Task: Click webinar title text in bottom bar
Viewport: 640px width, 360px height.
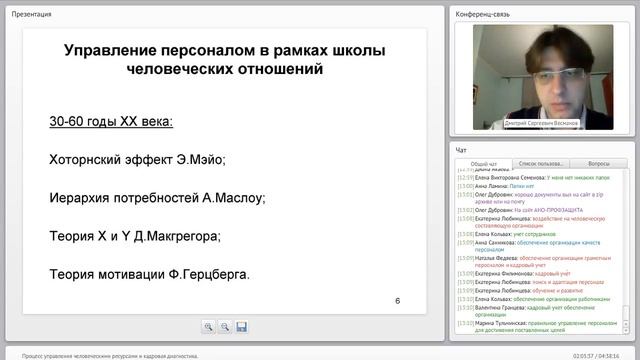Action: 110,356
